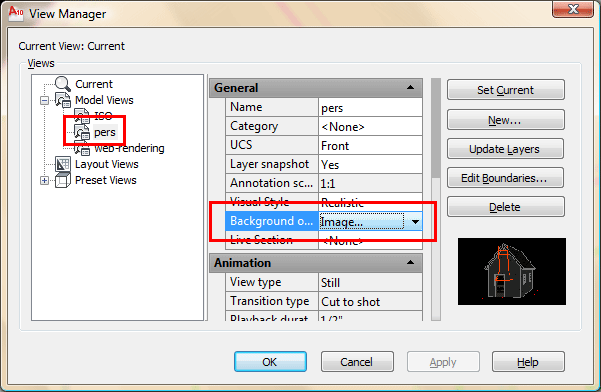601x392 pixels.
Task: Select the Current view tree item
Action: click(94, 84)
